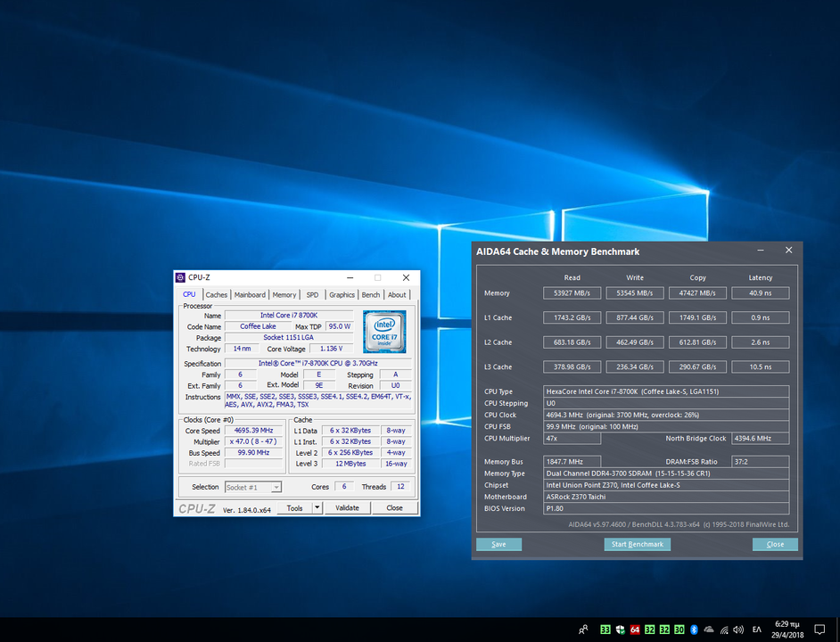Click the L1 Cache Read value '1743.2 GB/s'
This screenshot has height=642, width=840.
click(x=572, y=317)
